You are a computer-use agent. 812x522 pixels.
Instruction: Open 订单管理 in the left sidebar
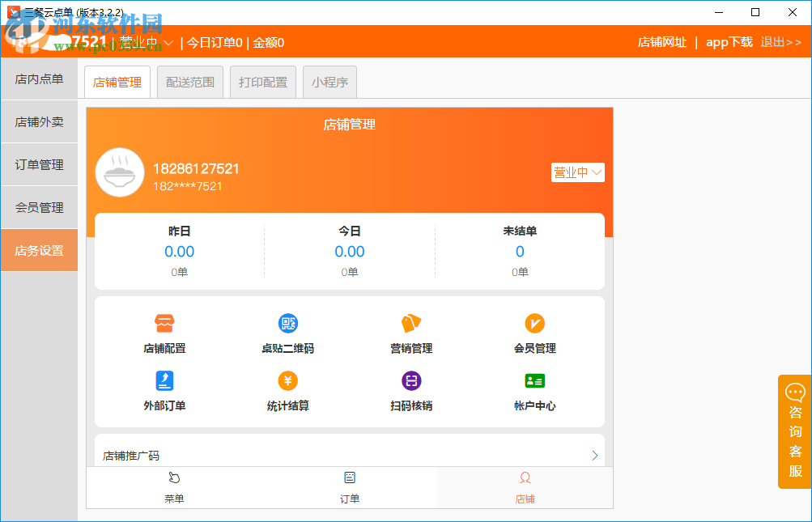click(39, 164)
